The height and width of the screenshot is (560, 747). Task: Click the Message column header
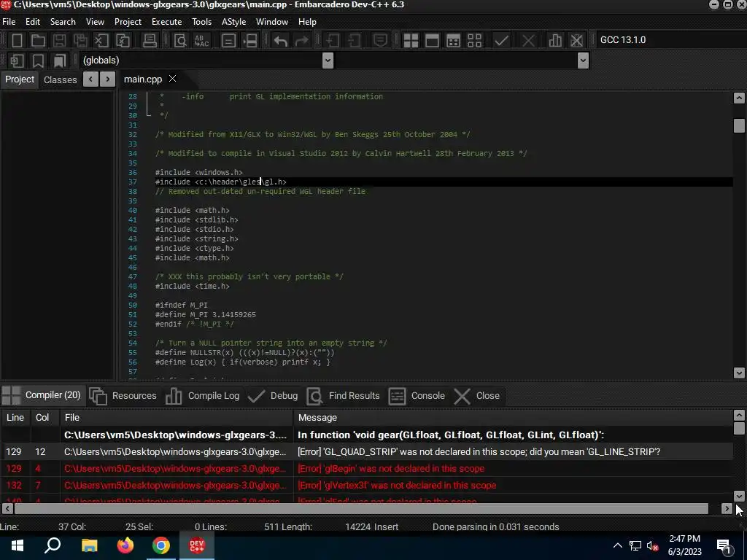(x=513, y=418)
